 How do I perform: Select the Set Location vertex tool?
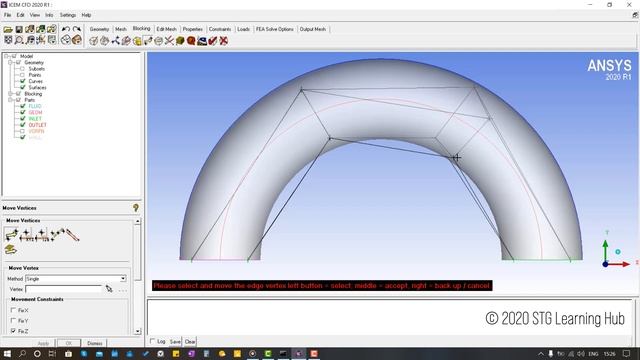[x=27, y=235]
